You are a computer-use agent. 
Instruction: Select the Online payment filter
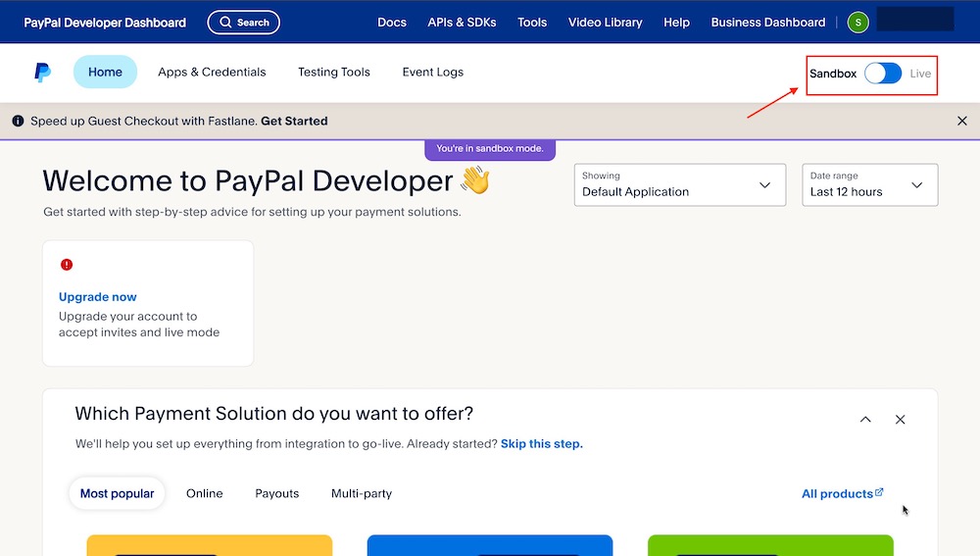(x=205, y=493)
